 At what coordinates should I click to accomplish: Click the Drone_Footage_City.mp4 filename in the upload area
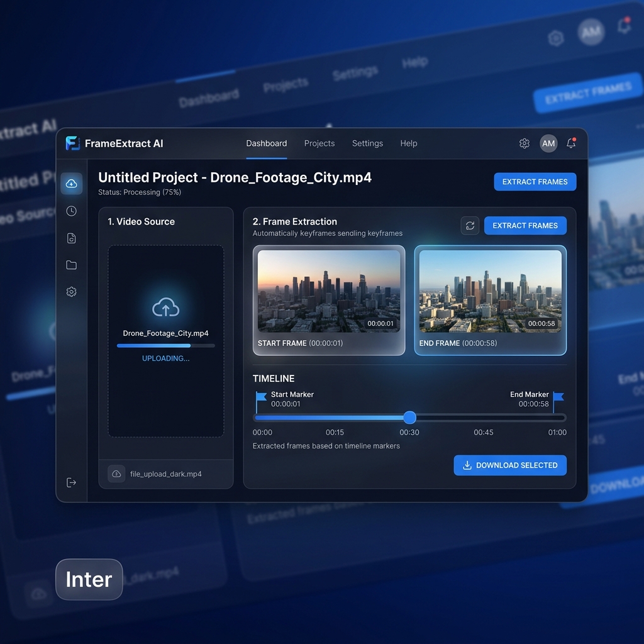pos(165,333)
